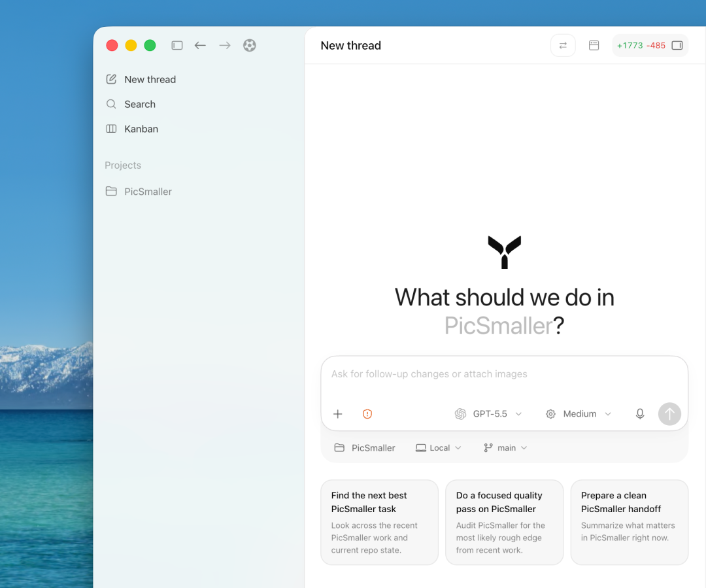This screenshot has width=706, height=588.
Task: Toggle the diff panel showing +1773 -485
Action: coord(650,46)
